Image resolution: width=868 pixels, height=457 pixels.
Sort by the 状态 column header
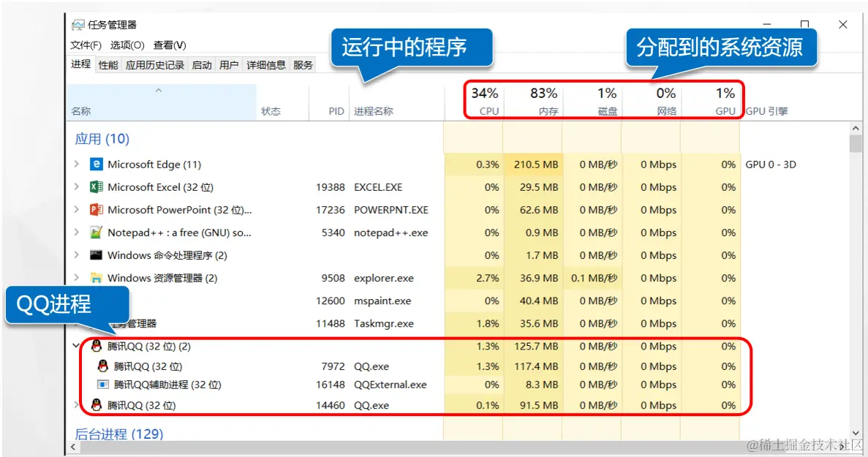coord(282,102)
